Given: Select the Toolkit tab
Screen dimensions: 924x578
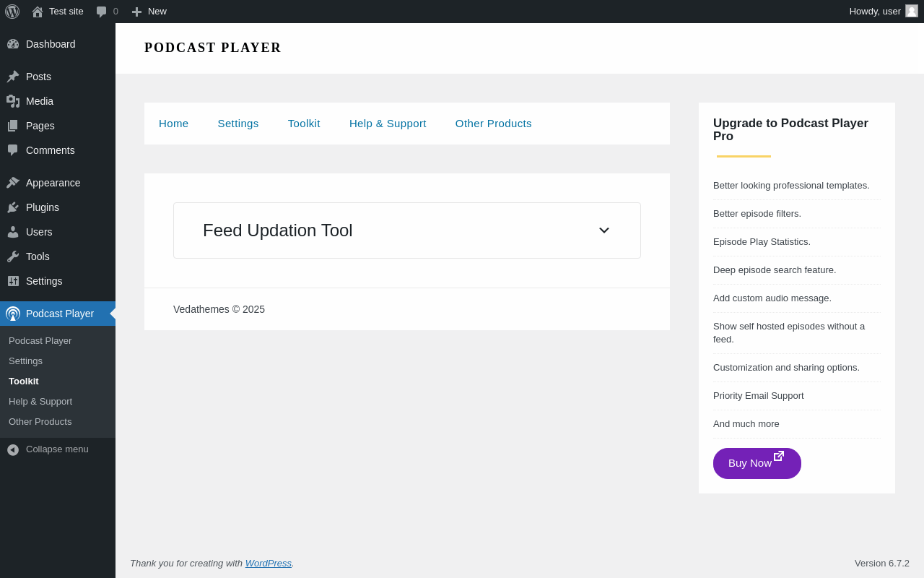Looking at the screenshot, I should pos(304,124).
